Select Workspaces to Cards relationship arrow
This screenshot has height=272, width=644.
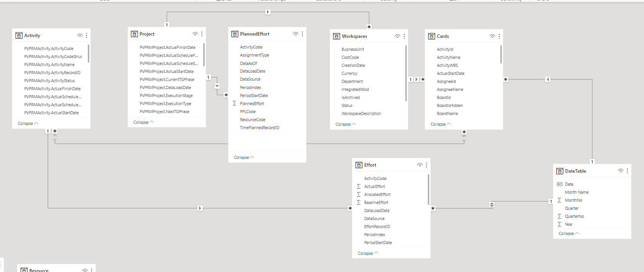(416, 79)
